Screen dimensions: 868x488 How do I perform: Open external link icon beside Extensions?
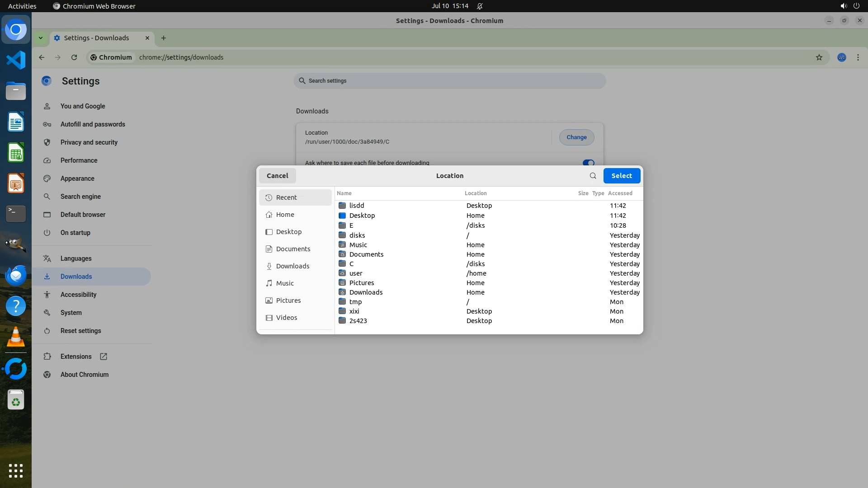[104, 357]
